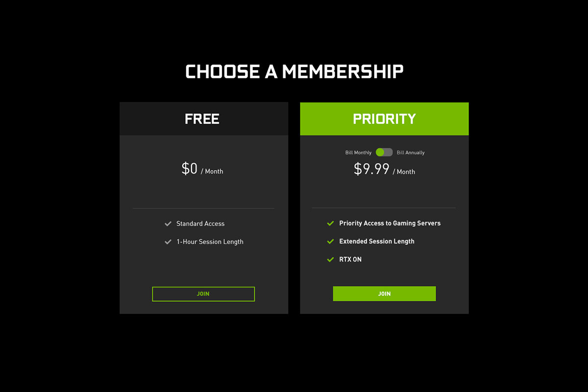Click the Extended Session Length text

pyautogui.click(x=377, y=242)
